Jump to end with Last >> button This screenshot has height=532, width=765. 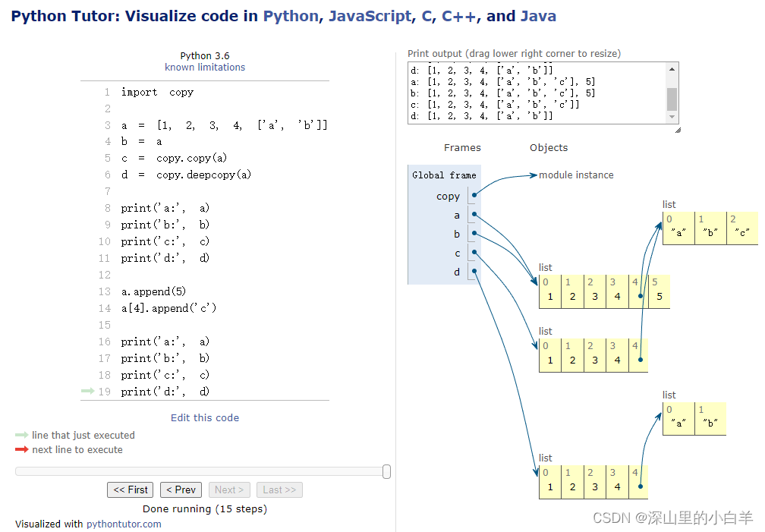(279, 490)
